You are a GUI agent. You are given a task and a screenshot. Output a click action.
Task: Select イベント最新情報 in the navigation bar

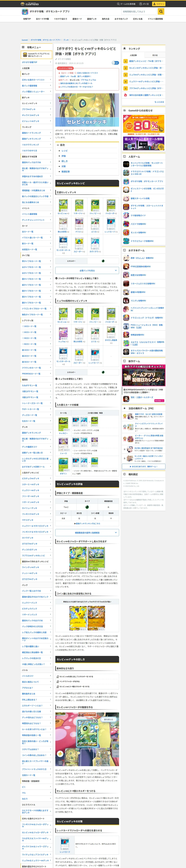click(155, 19)
